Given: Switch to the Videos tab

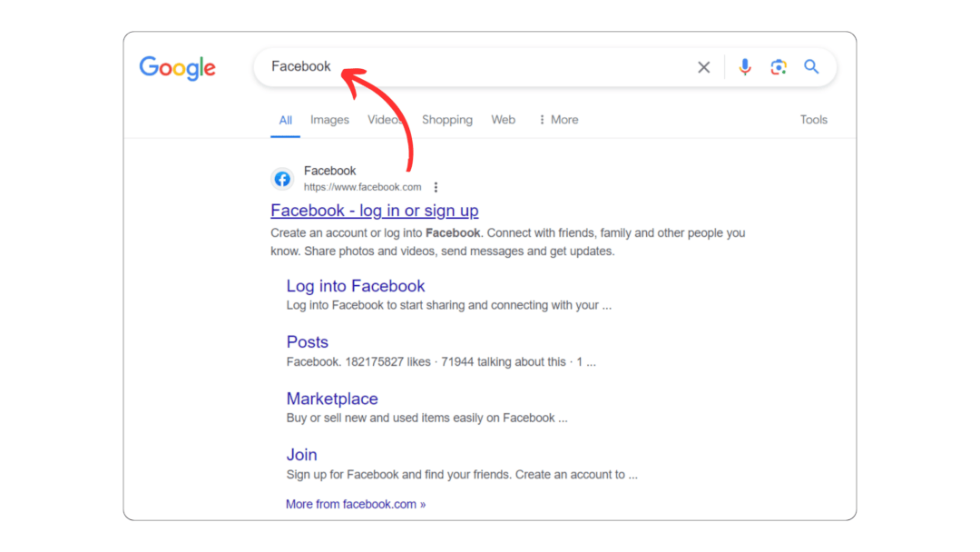Looking at the screenshot, I should (x=385, y=120).
